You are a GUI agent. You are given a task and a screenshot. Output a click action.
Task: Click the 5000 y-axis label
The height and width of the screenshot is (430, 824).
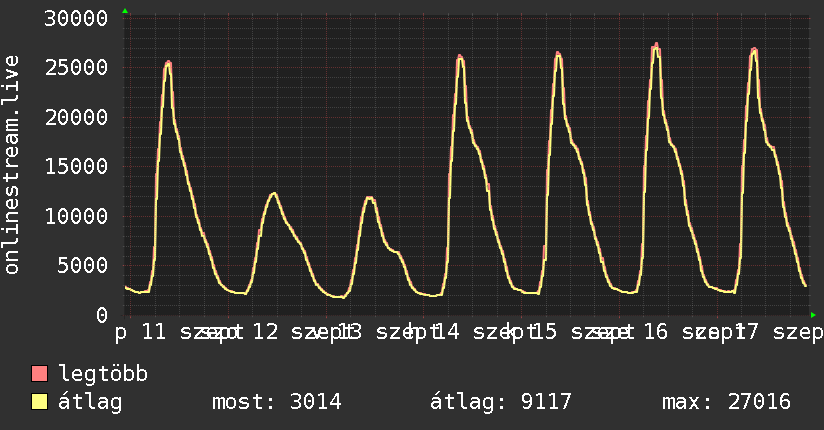(x=83, y=265)
